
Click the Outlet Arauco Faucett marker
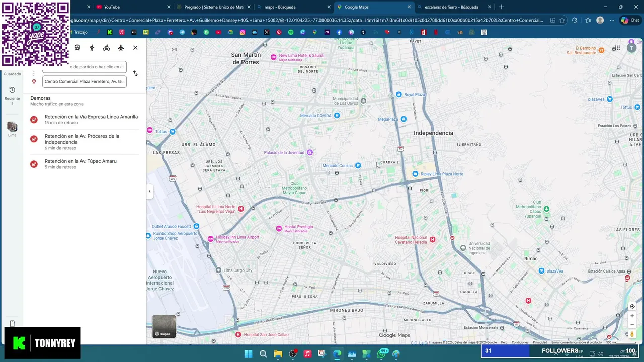[x=196, y=226]
